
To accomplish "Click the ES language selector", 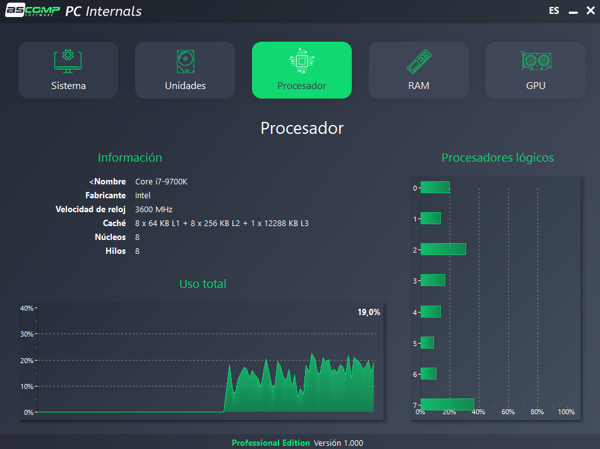I will point(554,11).
